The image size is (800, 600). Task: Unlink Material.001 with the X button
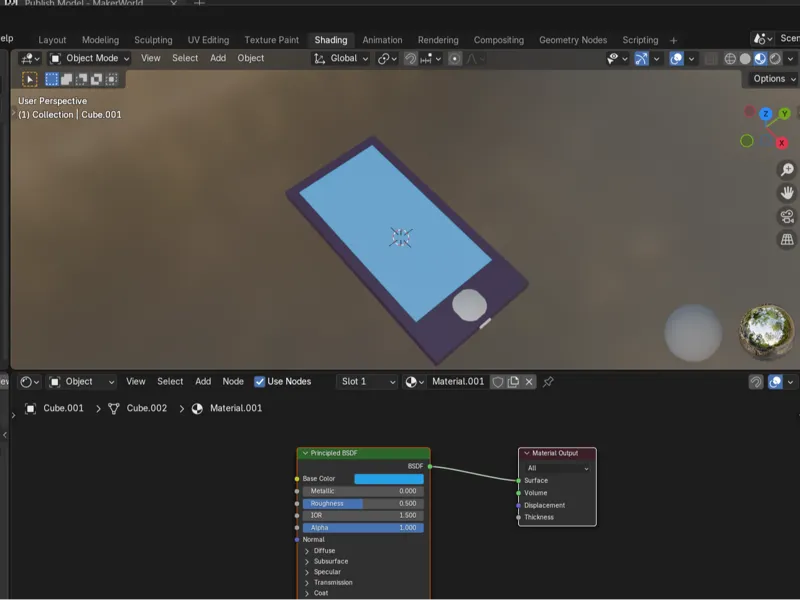click(529, 382)
